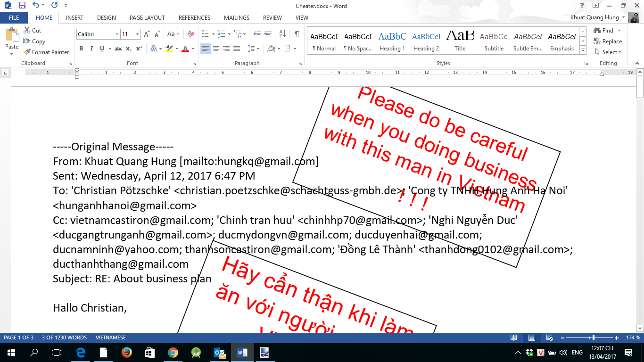
Task: Sort paragraph text A to Z
Action: click(282, 34)
